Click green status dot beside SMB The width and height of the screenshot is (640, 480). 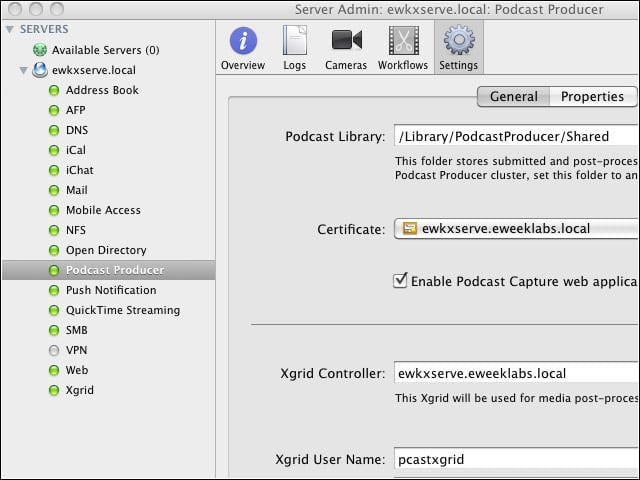point(54,330)
